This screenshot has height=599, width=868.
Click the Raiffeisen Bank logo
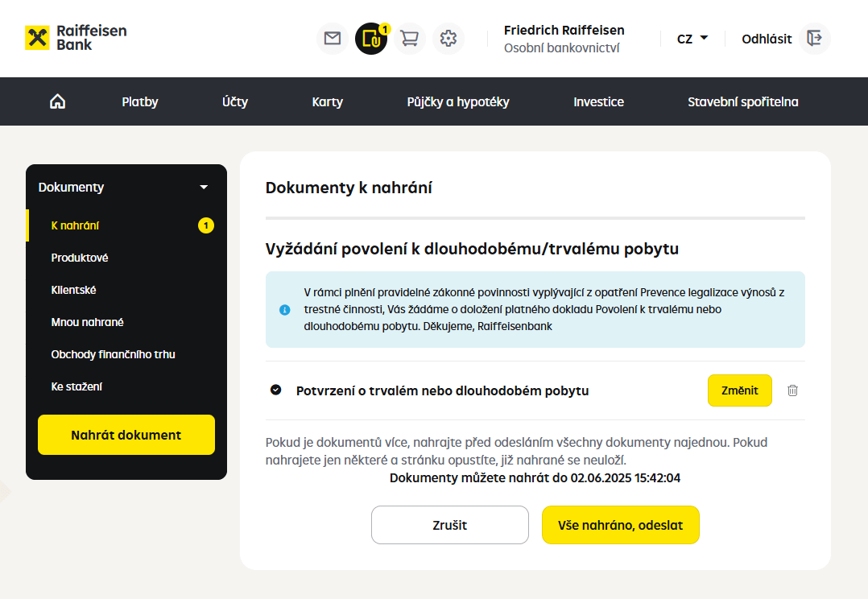(x=76, y=38)
